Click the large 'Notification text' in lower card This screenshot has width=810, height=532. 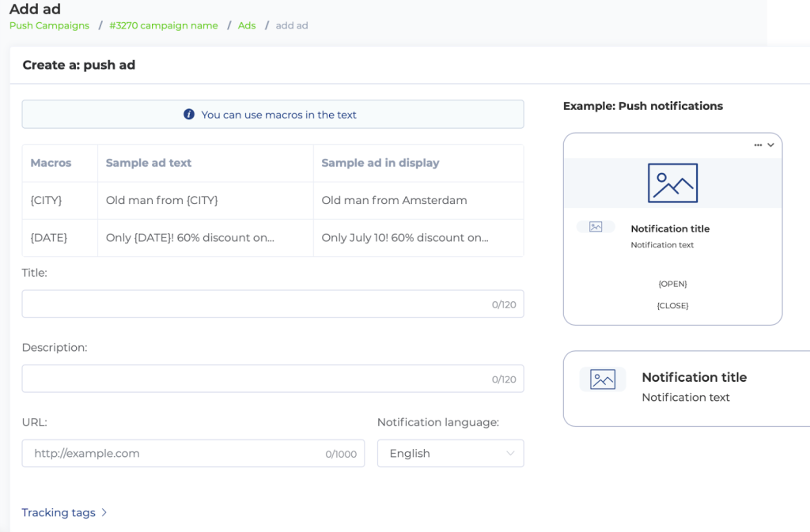pos(686,398)
